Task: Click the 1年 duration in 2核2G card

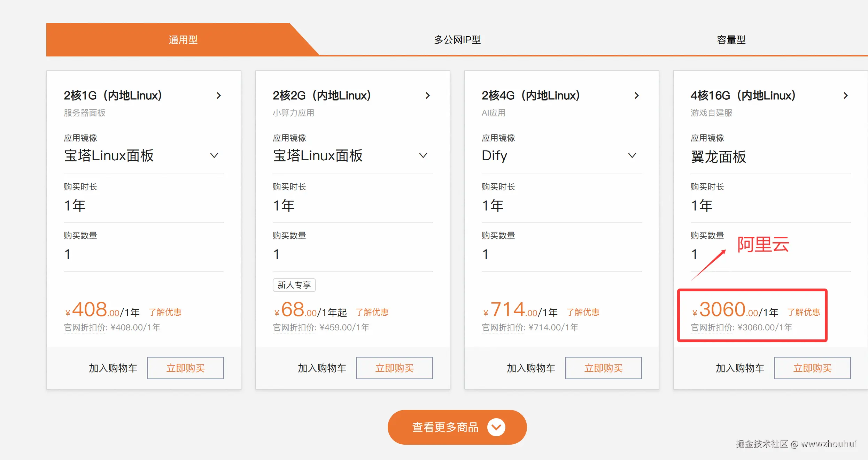Action: pyautogui.click(x=284, y=206)
